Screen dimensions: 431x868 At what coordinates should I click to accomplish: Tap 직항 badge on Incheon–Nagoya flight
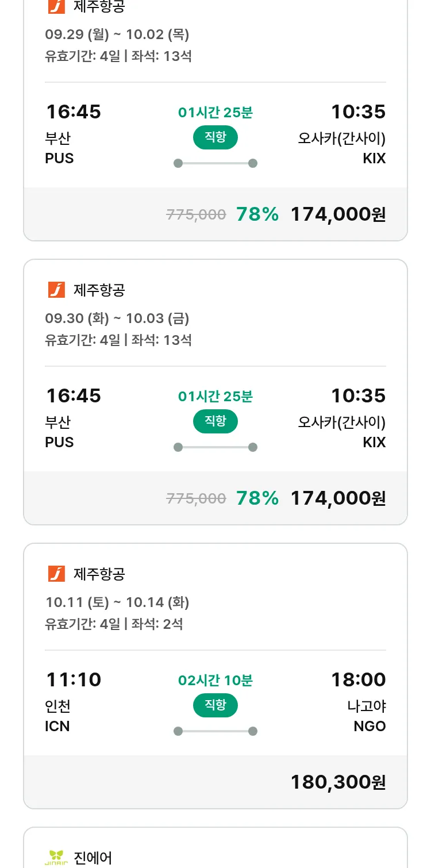click(x=215, y=705)
